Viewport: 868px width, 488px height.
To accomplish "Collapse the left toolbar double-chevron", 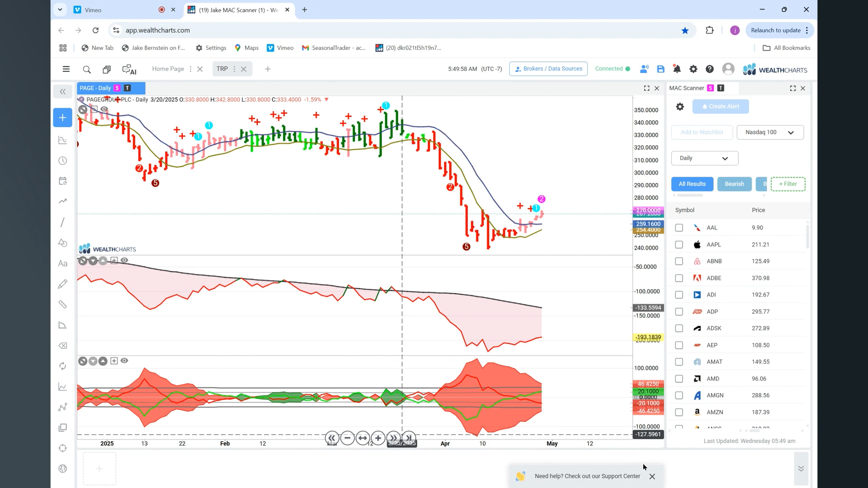I will [x=63, y=92].
